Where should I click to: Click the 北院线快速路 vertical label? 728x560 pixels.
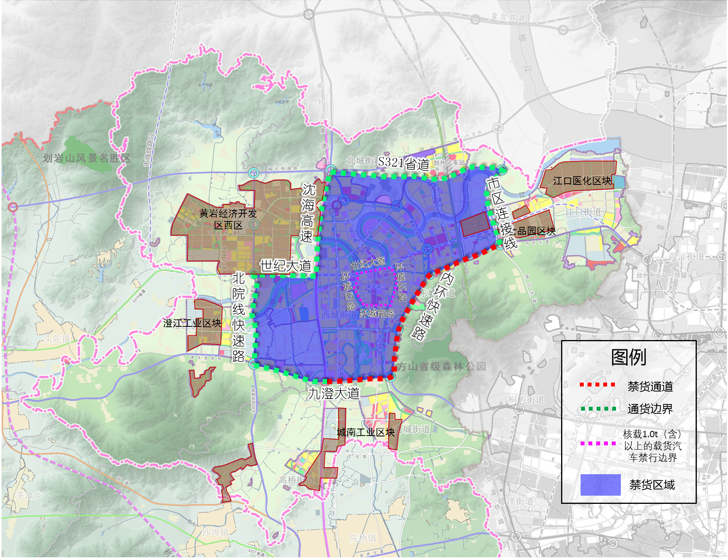239,317
